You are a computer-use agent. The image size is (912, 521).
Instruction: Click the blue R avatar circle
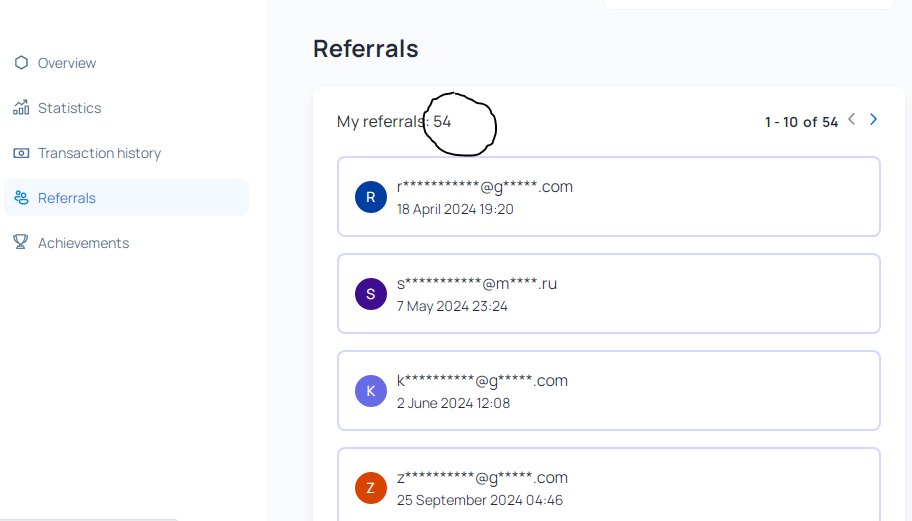click(x=371, y=197)
